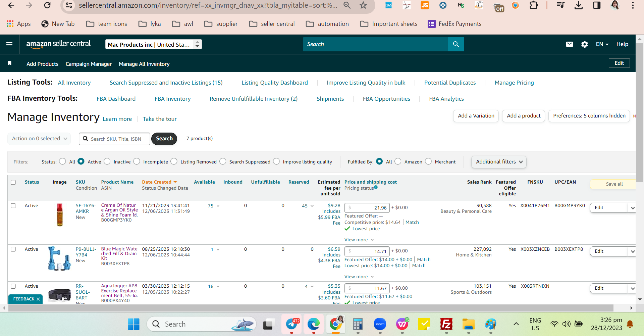Screen dimensions: 644x336
Task: Click the price field showing 21.96
Action: point(368,208)
